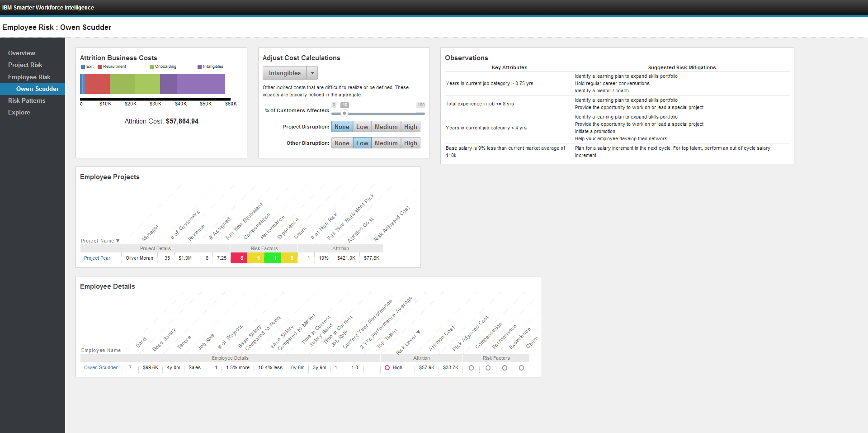Click the Exit legend color marker
Screen dimensions: 868x433
[x=83, y=67]
